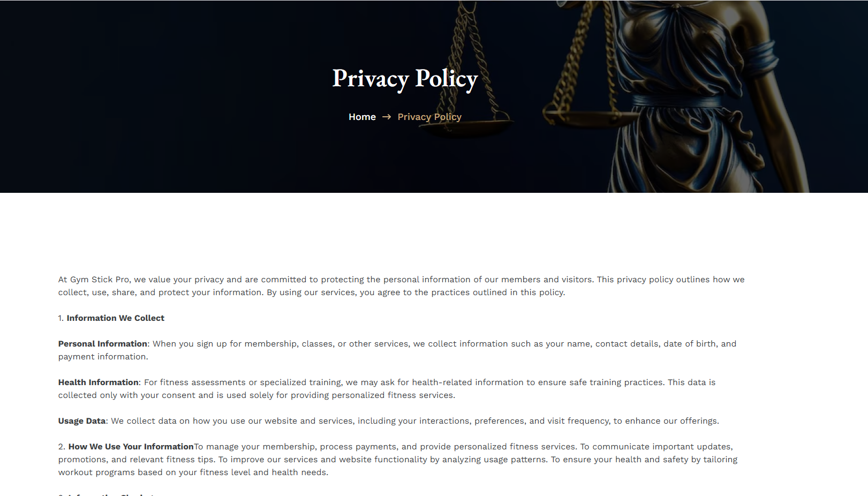This screenshot has width=868, height=496.
Task: Click the arrow icon between Home and Privacy Policy
Action: [387, 117]
